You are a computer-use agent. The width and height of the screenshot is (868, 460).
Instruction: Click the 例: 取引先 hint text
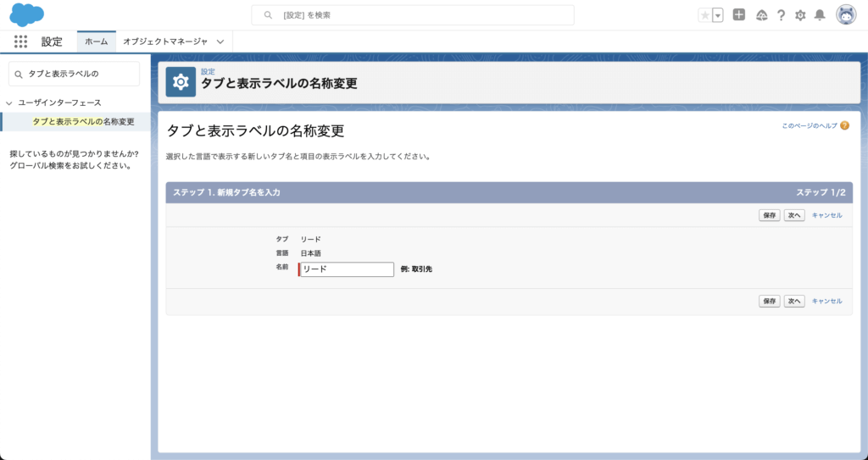[416, 269]
